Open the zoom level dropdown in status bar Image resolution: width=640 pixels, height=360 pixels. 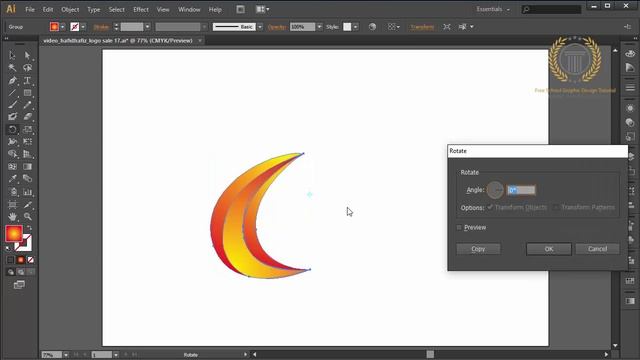[66, 355]
